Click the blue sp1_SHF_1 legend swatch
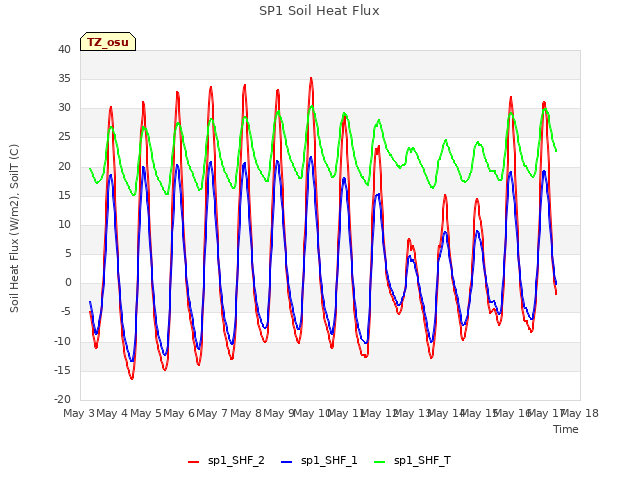The image size is (640, 480). pyautogui.click(x=287, y=462)
